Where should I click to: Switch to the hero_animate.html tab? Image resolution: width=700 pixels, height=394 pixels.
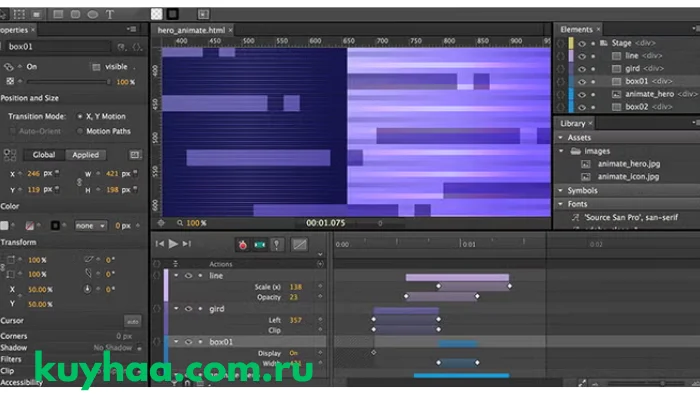[x=191, y=30]
